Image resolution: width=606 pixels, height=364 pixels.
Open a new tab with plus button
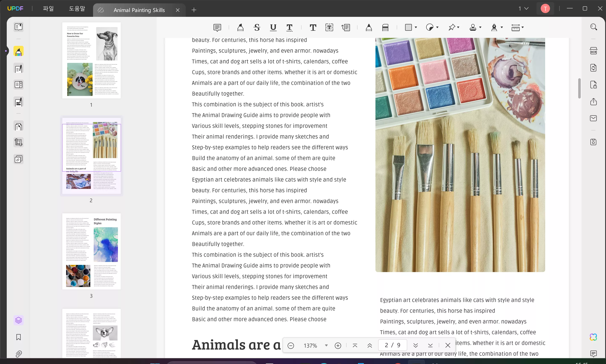click(x=194, y=10)
